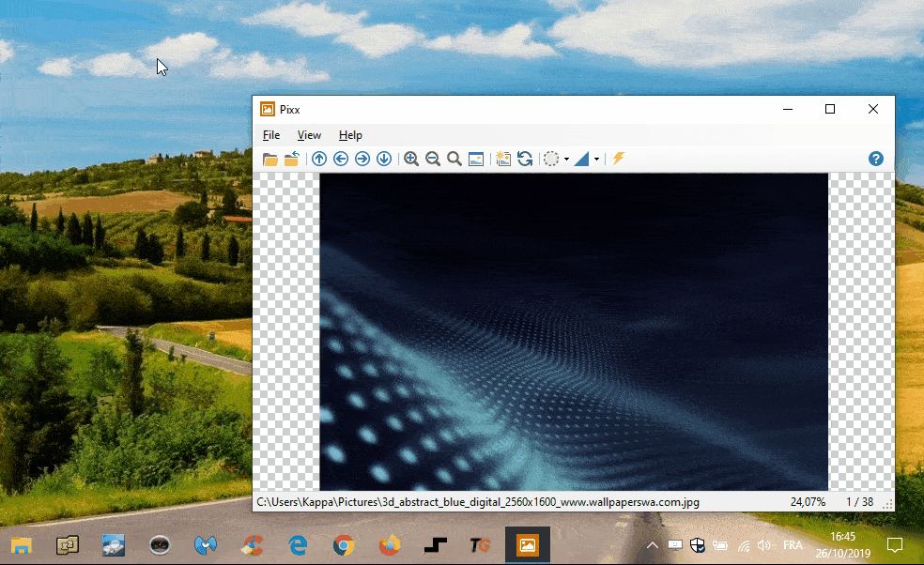Viewport: 924px width, 565px height.
Task: Click the open recent folder icon with arrow
Action: click(292, 159)
